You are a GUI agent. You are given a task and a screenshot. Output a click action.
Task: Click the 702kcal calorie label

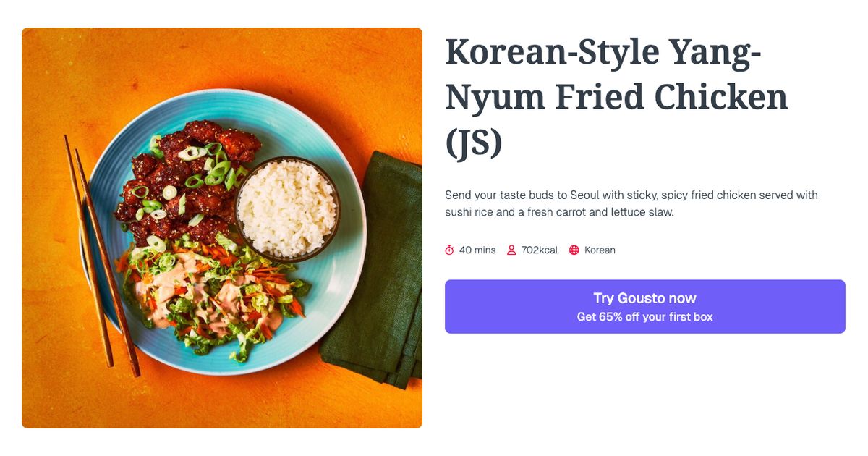coord(538,250)
